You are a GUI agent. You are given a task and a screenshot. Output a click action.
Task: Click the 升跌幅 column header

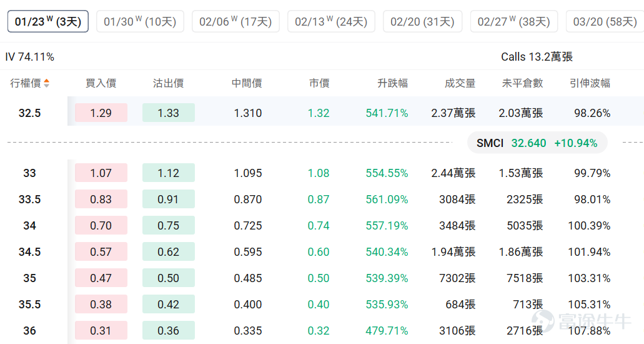point(393,83)
